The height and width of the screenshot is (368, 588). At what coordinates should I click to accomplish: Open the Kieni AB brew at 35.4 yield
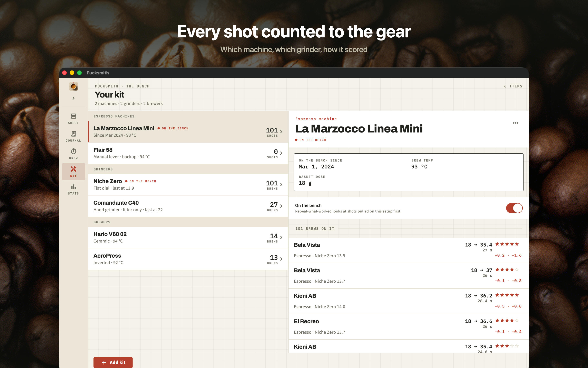pos(409,346)
